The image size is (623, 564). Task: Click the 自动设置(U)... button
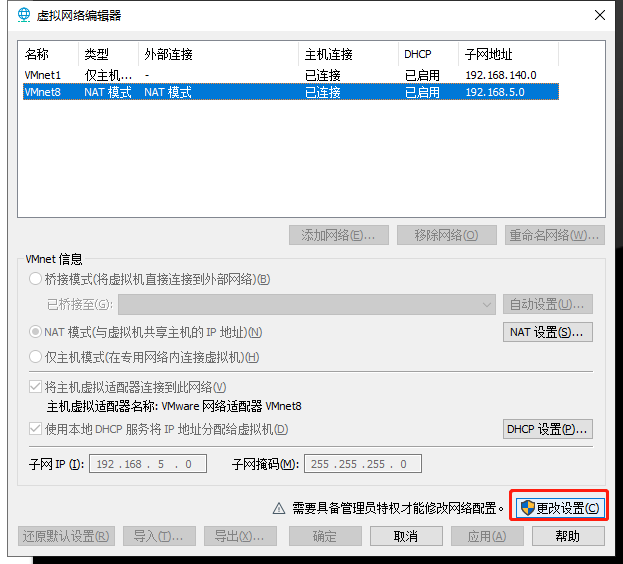pos(548,305)
